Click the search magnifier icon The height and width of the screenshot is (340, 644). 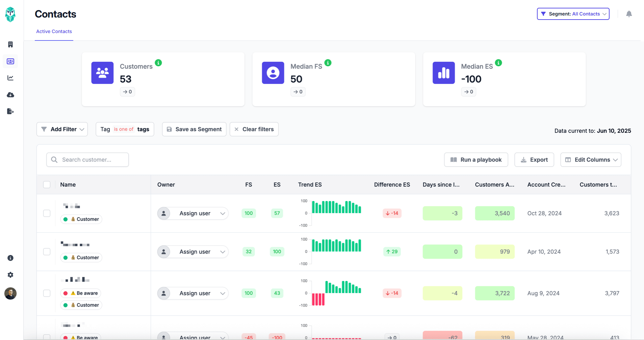(x=54, y=160)
